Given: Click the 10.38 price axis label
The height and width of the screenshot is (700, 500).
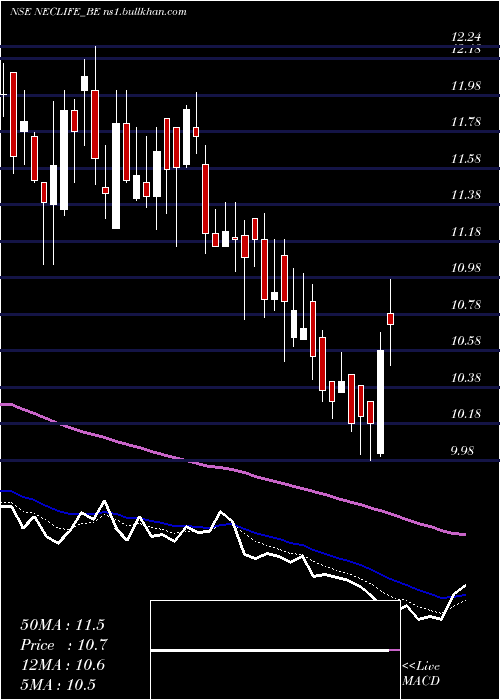Looking at the screenshot, I should click(466, 378).
